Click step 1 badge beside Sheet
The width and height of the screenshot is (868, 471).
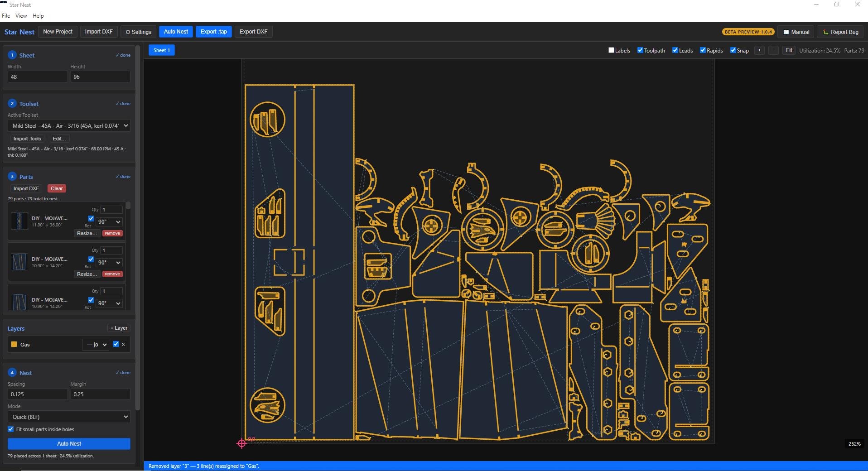click(x=12, y=55)
